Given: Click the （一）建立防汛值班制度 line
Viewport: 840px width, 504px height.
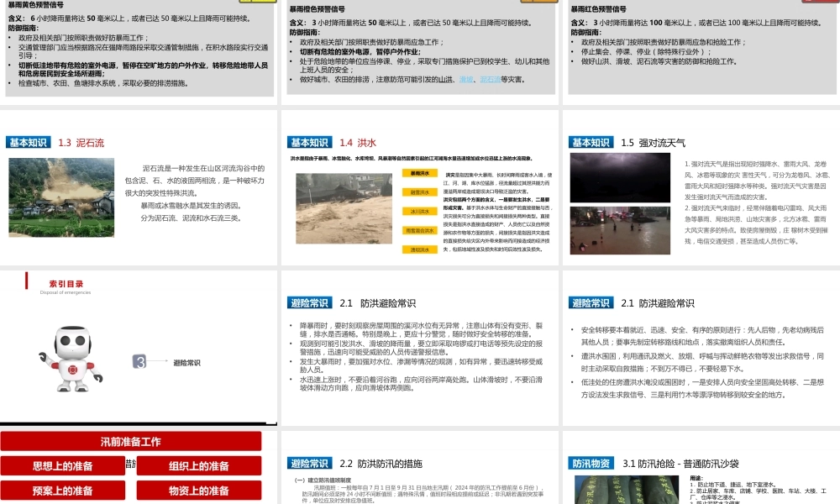Looking at the screenshot, I should 323,480.
